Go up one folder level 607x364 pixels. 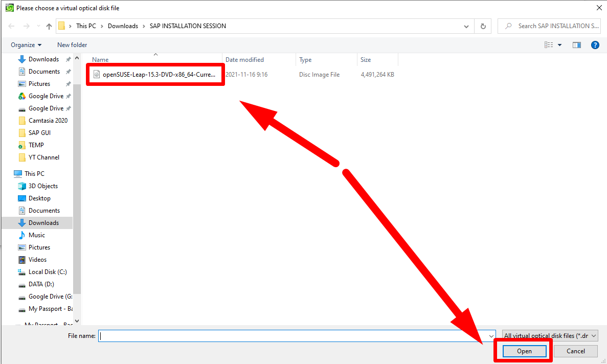coord(49,26)
